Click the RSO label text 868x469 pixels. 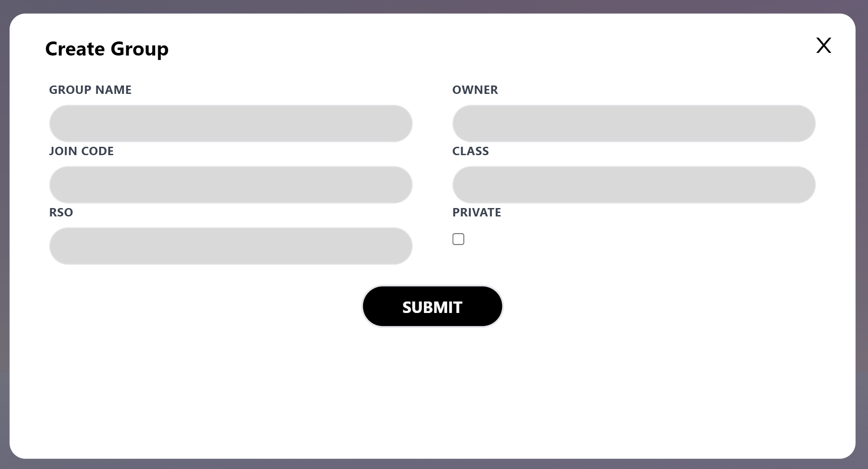coord(61,212)
